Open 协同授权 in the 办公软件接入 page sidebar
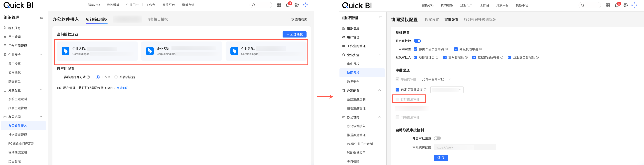Screen dimensions: 644x165 [14, 72]
